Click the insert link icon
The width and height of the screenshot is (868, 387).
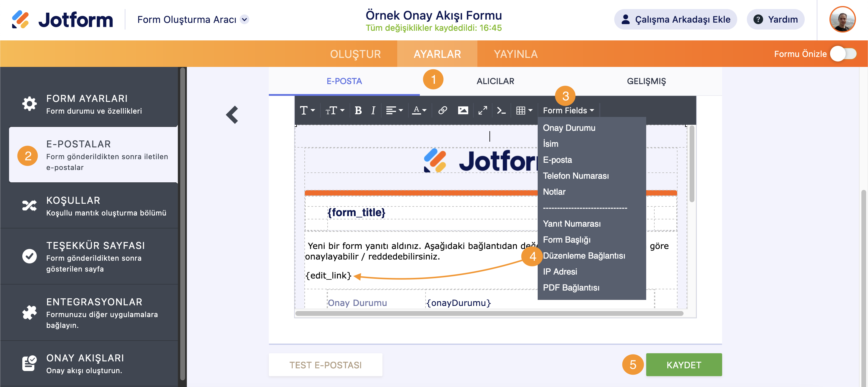point(442,110)
